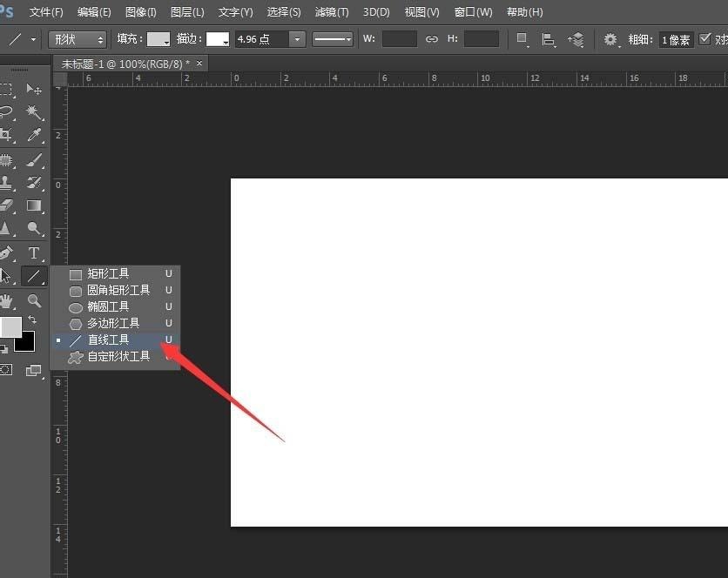Click the path alignment icon
728x578 pixels.
(x=549, y=39)
